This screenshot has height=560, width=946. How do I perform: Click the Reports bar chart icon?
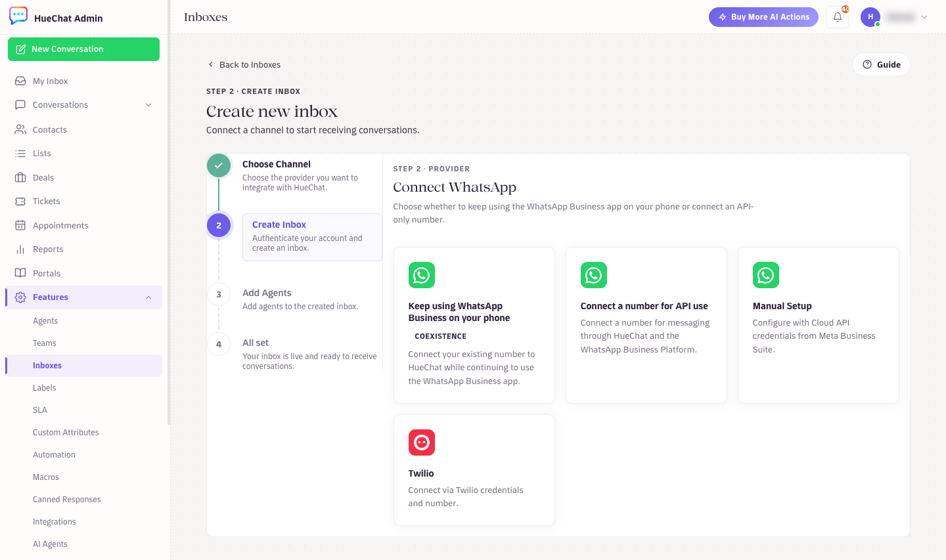(20, 249)
